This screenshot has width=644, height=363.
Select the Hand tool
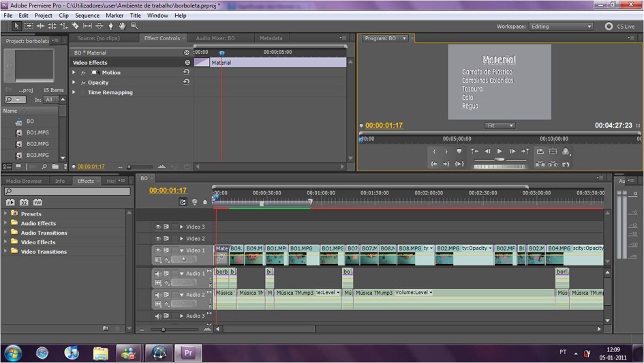(x=122, y=26)
